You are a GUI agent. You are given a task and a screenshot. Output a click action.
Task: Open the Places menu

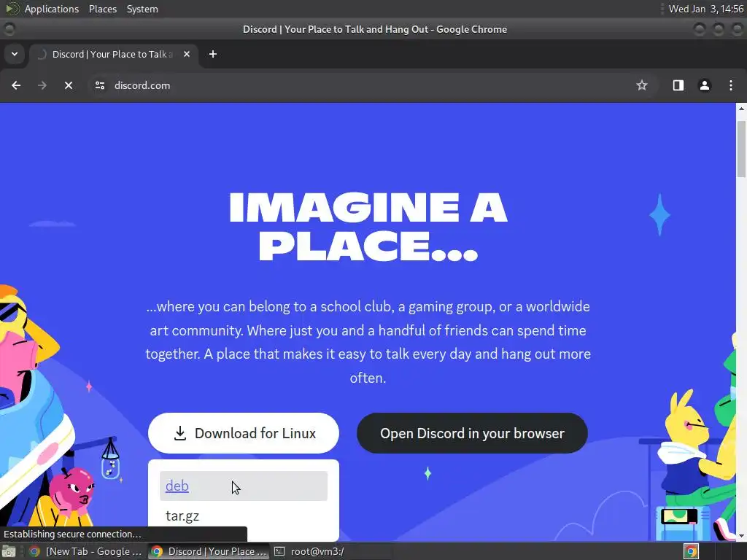tap(102, 9)
